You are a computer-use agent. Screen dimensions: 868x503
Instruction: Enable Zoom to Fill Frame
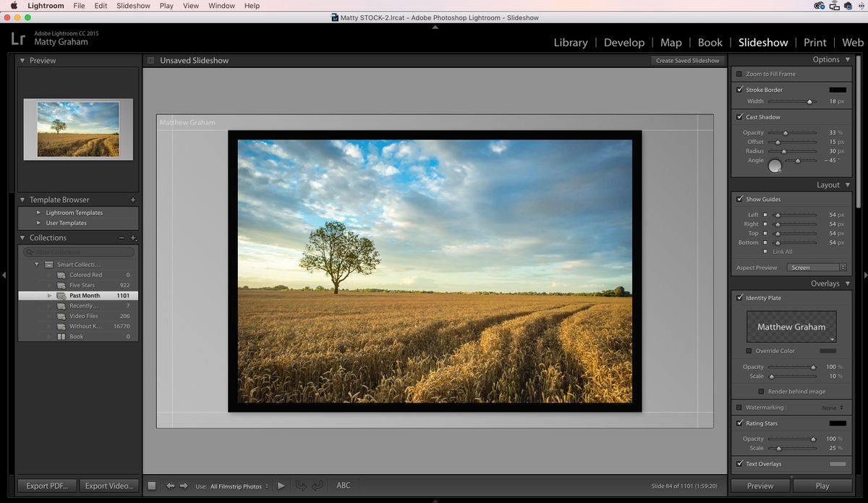coord(739,73)
